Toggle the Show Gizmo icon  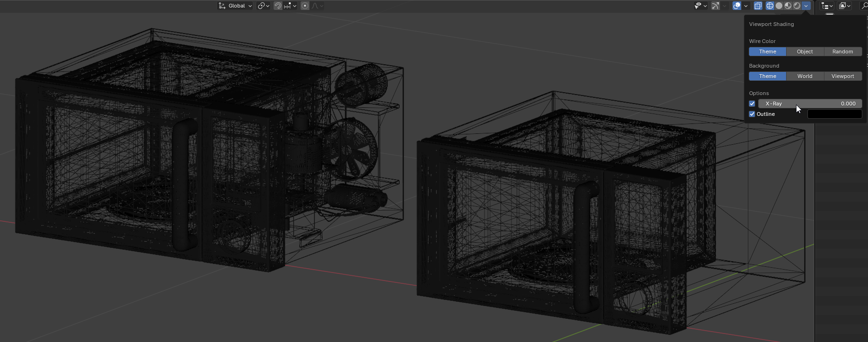tap(716, 6)
